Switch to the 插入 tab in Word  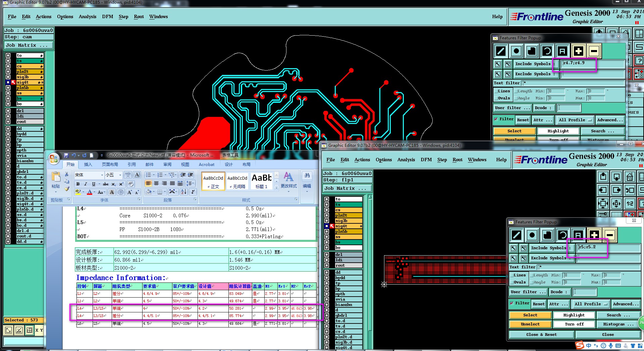click(x=88, y=164)
